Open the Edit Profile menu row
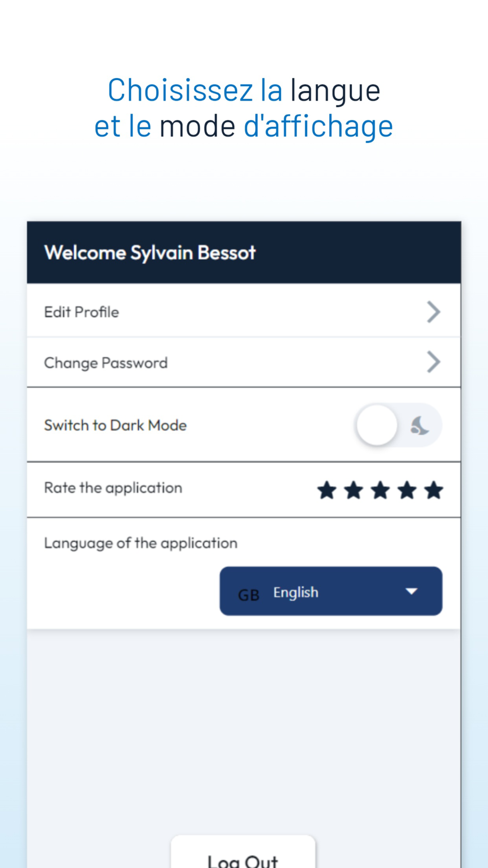The height and width of the screenshot is (868, 488). tap(244, 311)
